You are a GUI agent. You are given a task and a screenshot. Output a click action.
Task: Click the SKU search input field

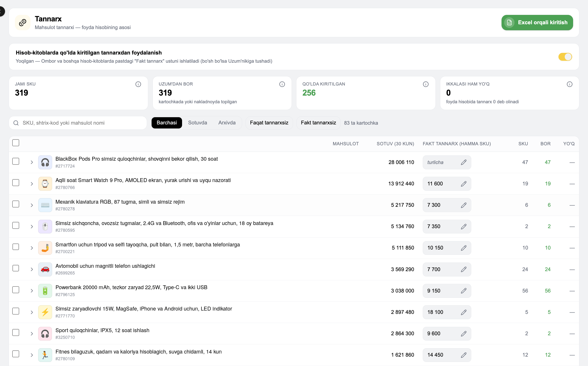[78, 123]
